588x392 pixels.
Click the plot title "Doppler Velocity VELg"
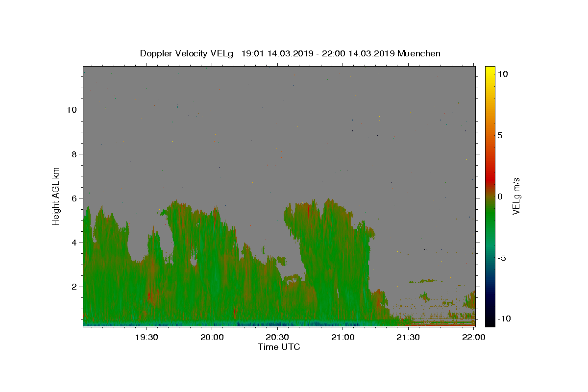[x=187, y=53]
